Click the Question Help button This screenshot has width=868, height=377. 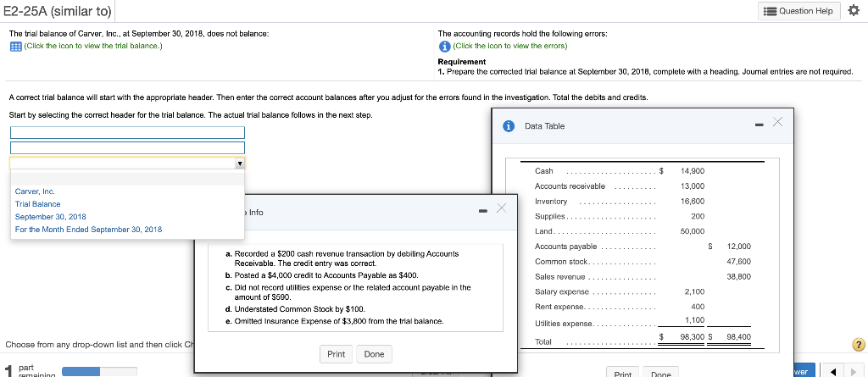(x=800, y=11)
